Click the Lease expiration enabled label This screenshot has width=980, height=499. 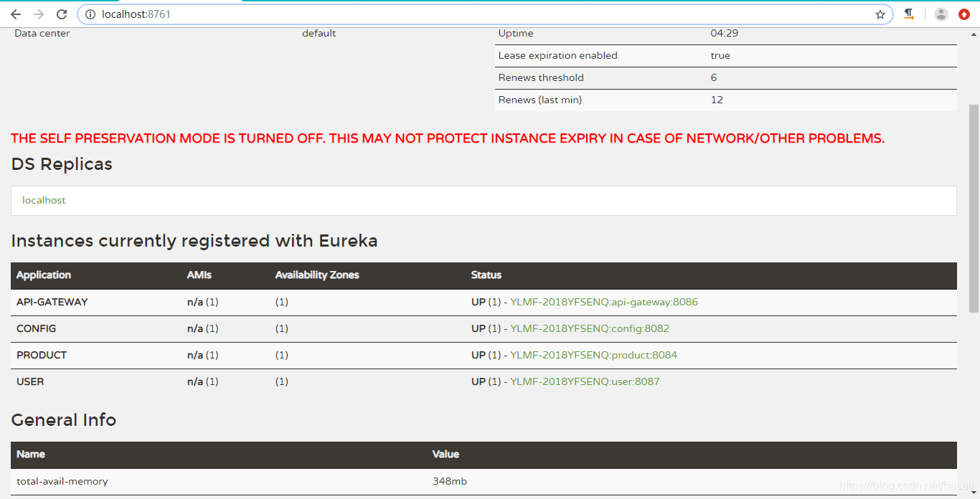pos(557,55)
